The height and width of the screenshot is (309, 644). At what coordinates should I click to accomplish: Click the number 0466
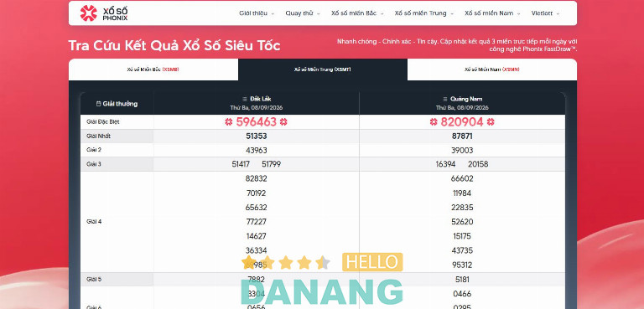pos(462,294)
